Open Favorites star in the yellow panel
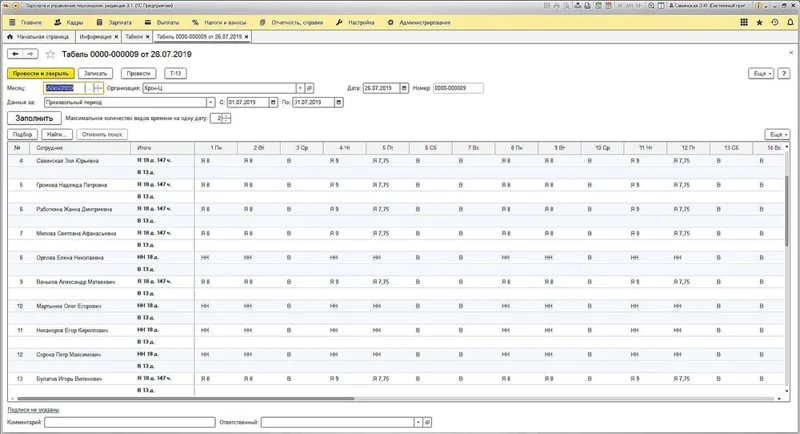Screen dimensions: 800x434 pos(759,22)
